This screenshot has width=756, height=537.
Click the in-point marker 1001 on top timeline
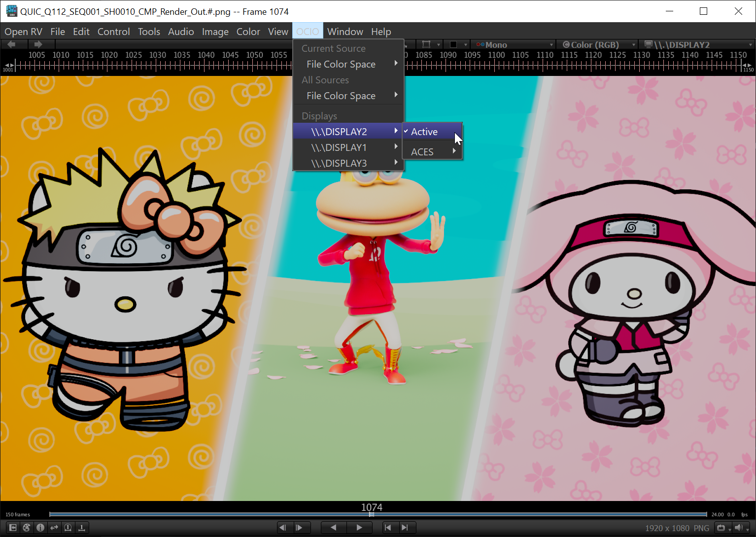pos(8,68)
